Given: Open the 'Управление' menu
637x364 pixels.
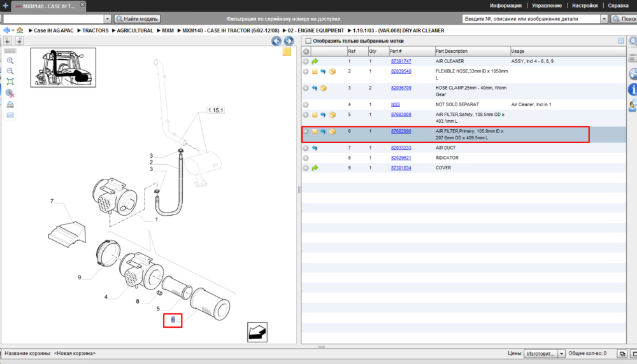Looking at the screenshot, I should [547, 6].
